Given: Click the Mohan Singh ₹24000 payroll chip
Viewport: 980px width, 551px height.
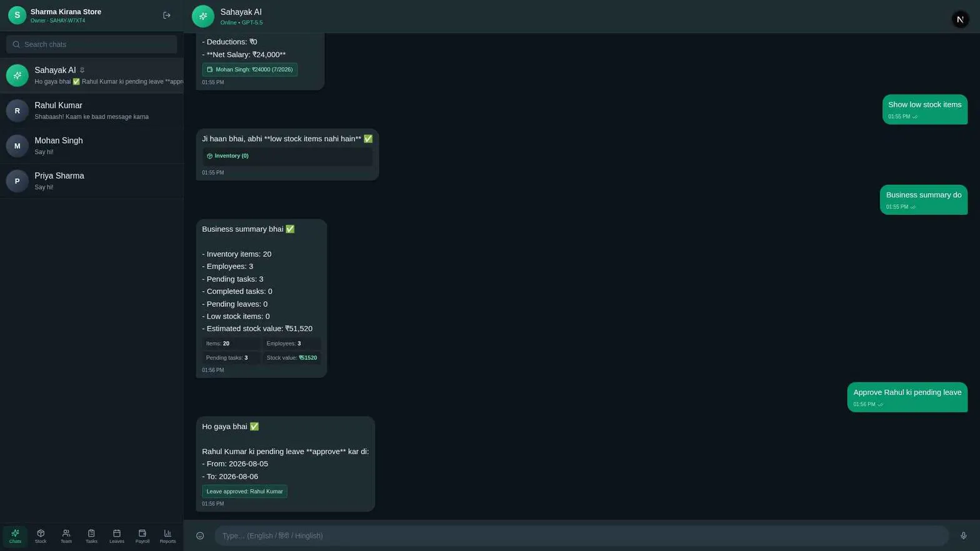Looking at the screenshot, I should pos(249,69).
